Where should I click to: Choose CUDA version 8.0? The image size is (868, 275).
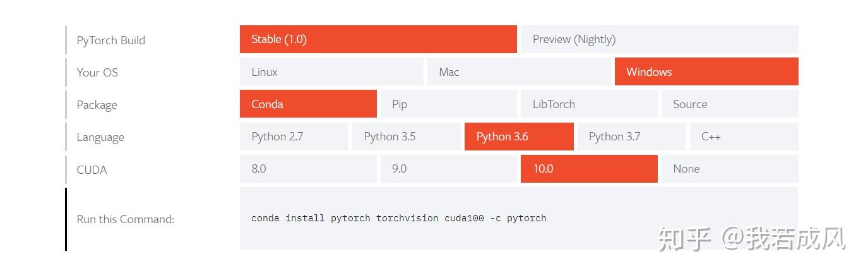(x=307, y=169)
